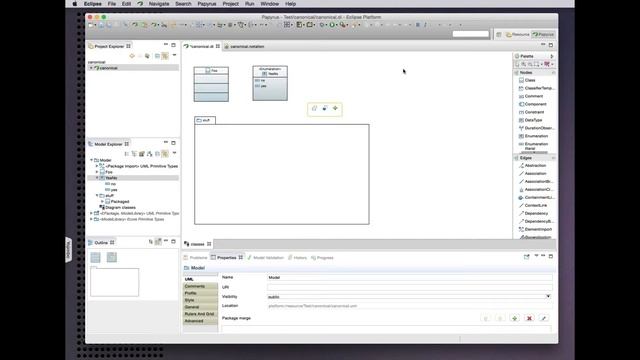The height and width of the screenshot is (360, 640).
Task: Switch to the Resource perspective
Action: [518, 35]
